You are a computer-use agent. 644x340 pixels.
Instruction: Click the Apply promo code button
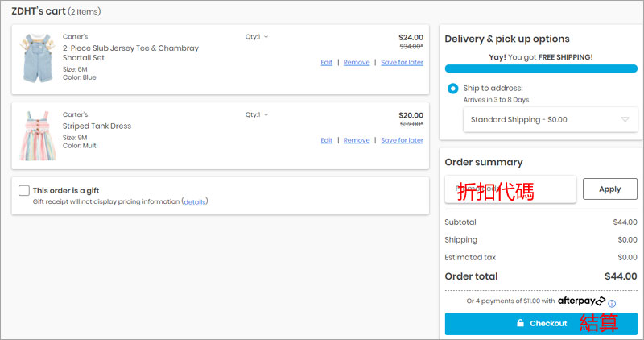610,189
